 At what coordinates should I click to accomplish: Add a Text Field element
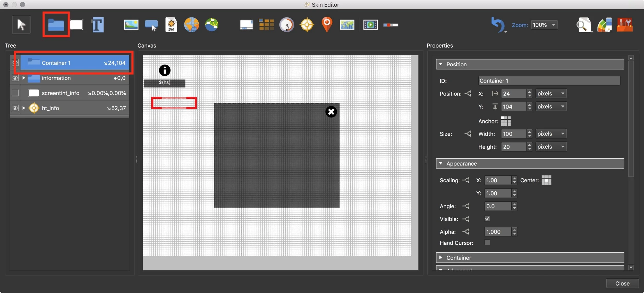[x=98, y=25]
